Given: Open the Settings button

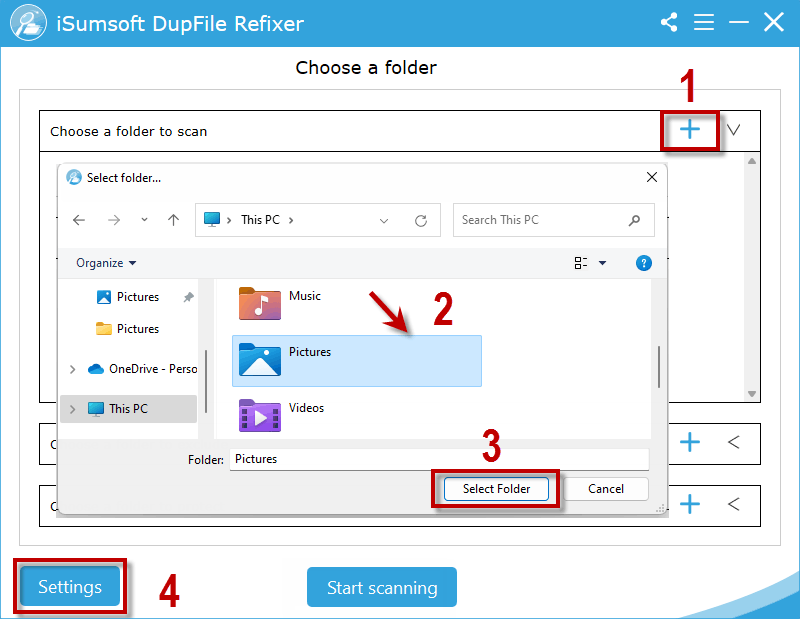Looking at the screenshot, I should (70, 586).
